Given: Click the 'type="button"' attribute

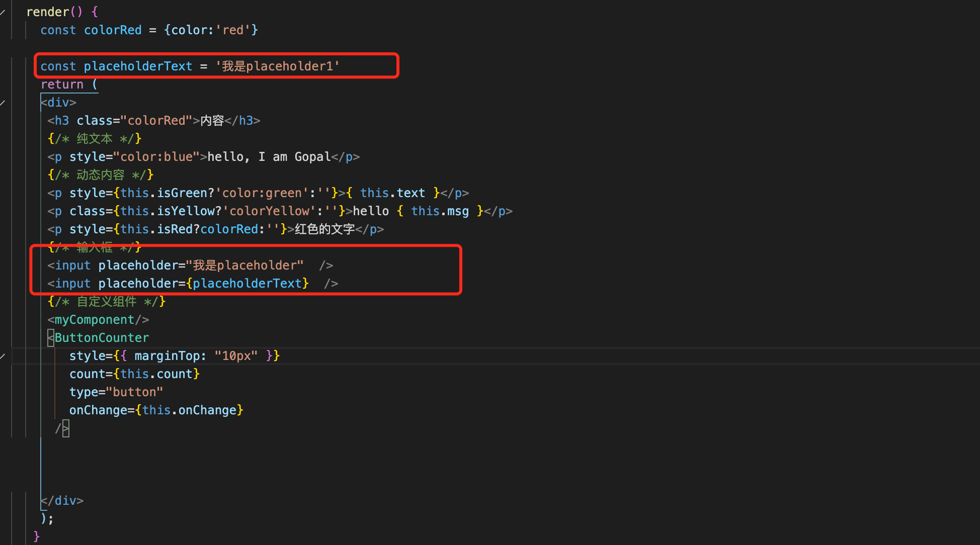Looking at the screenshot, I should point(116,392).
